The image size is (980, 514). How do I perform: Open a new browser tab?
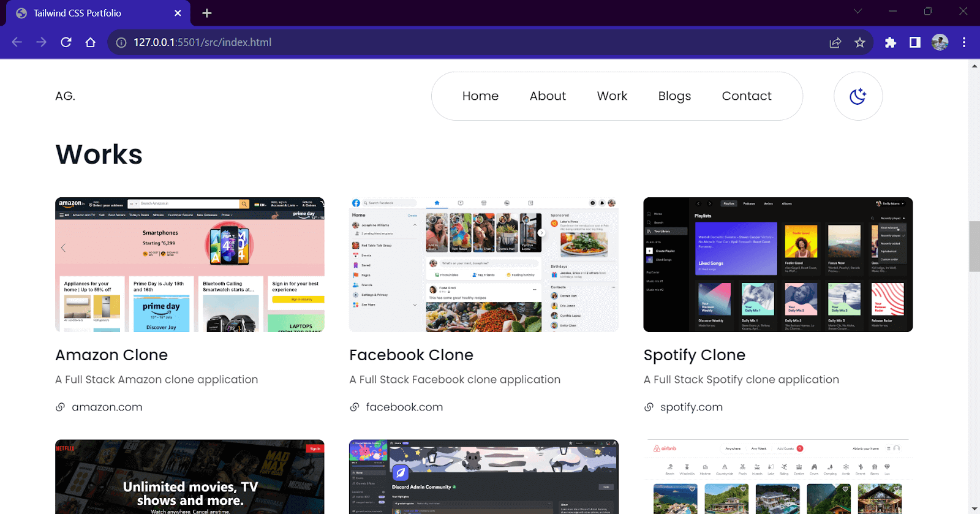(x=207, y=13)
